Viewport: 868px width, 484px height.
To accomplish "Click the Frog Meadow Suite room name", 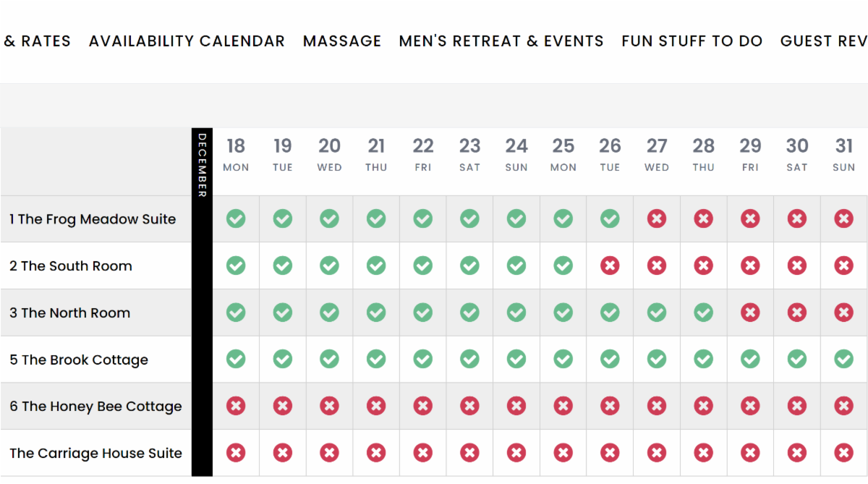I will 93,219.
